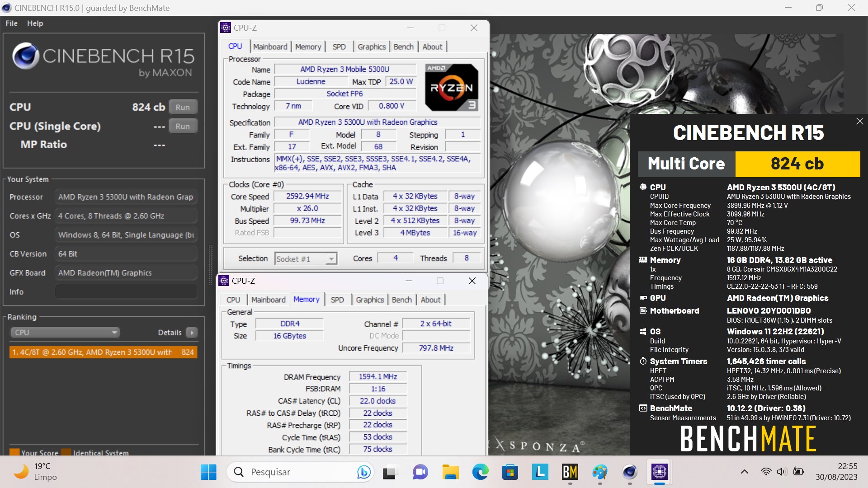
Task: Click the Max Core Temp 70 °C reading
Action: coord(735,223)
